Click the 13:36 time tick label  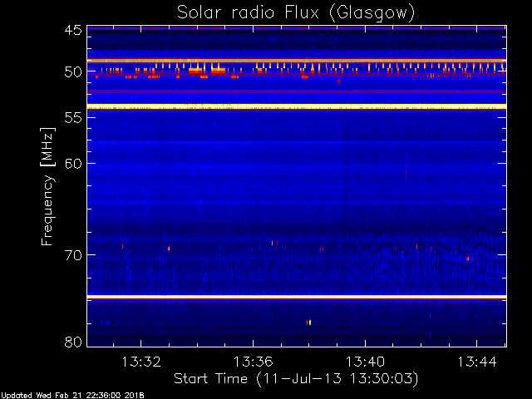(x=253, y=362)
